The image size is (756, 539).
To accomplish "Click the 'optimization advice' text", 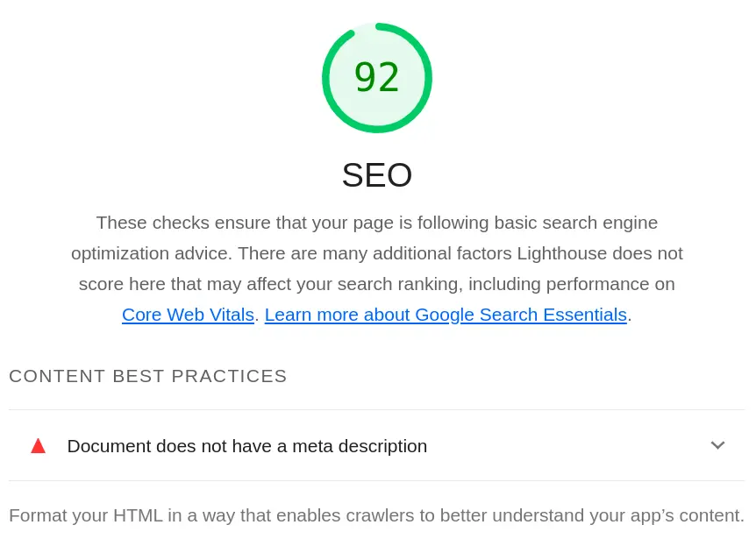I will click(x=152, y=253).
